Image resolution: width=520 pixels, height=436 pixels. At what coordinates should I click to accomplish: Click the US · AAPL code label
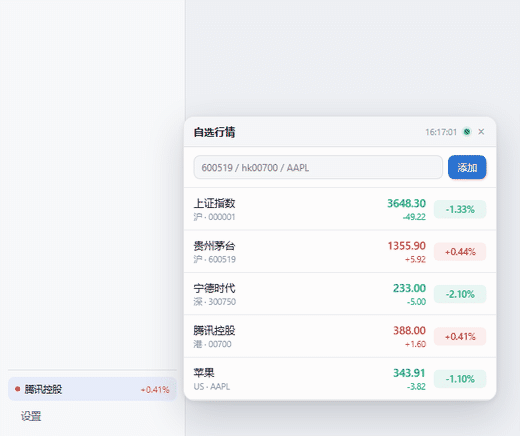(x=212, y=387)
